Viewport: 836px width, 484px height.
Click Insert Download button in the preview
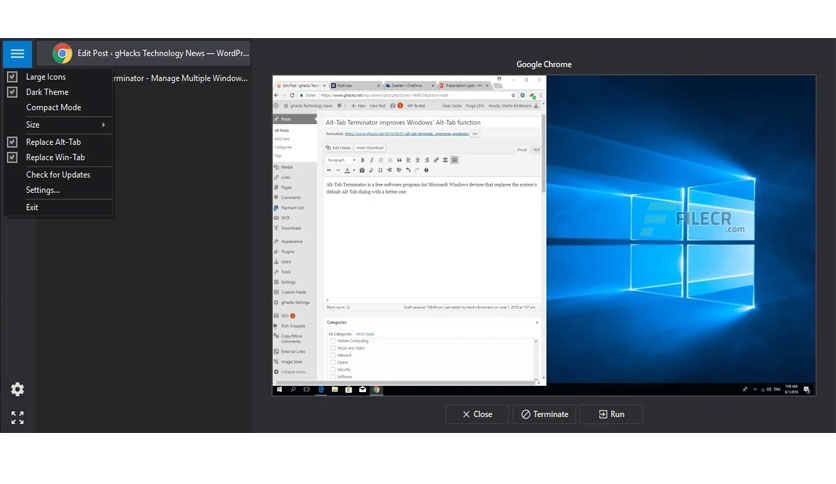tap(369, 148)
